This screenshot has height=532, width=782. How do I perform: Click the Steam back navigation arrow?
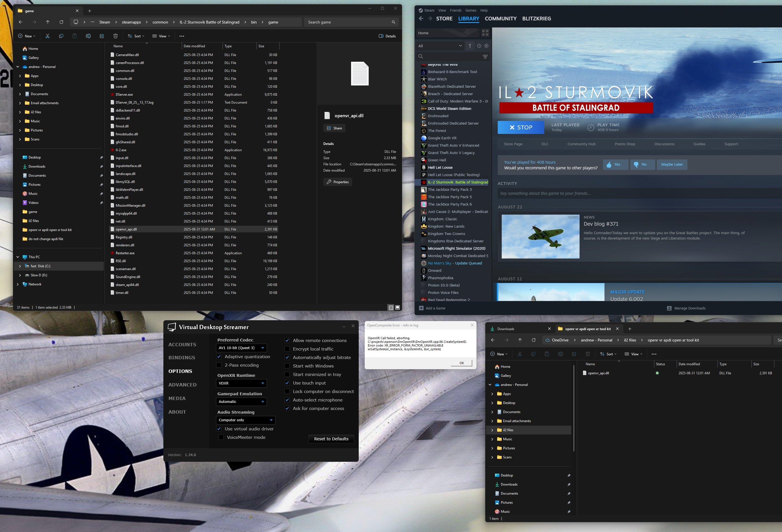click(x=421, y=19)
